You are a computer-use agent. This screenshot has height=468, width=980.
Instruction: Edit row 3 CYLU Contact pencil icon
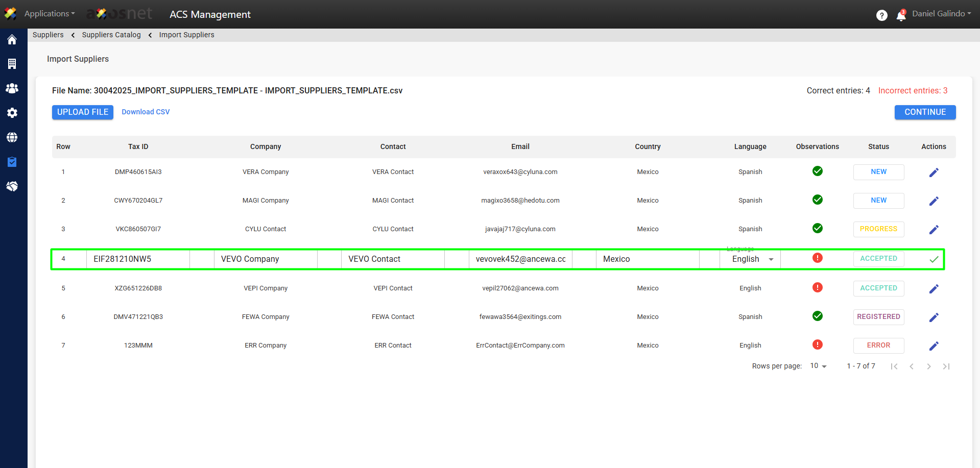point(934,230)
